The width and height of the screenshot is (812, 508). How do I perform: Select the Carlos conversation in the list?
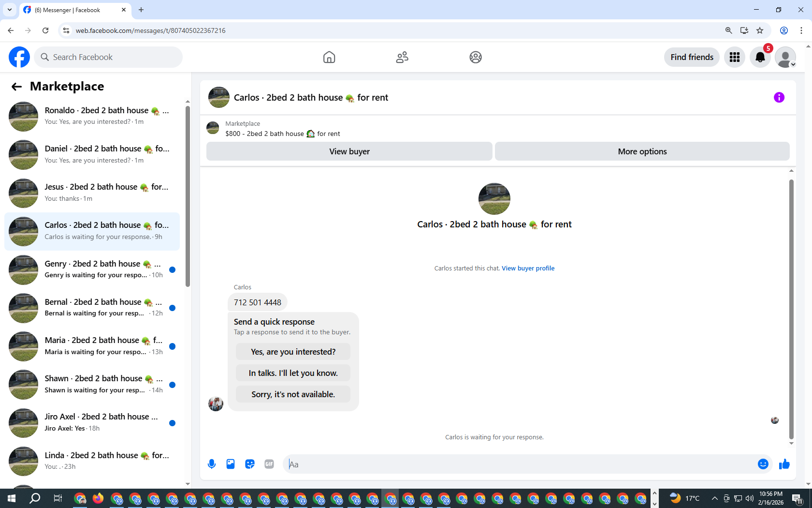point(92,231)
